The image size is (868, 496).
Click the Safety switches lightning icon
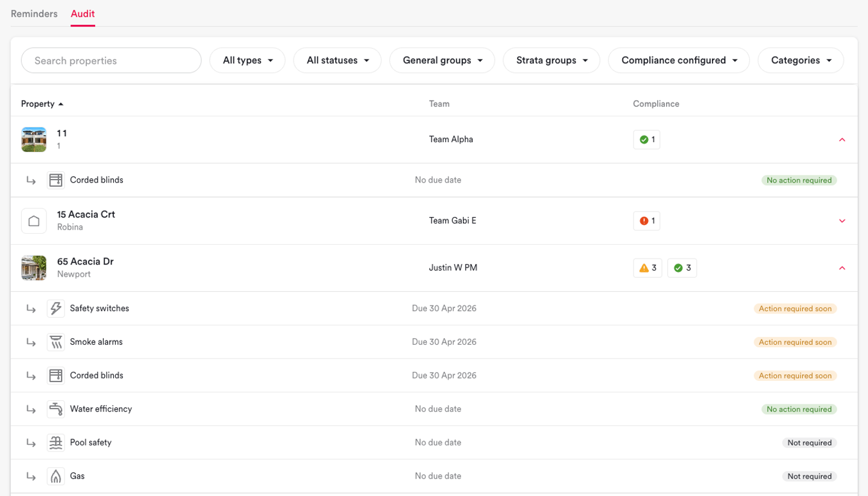pos(55,309)
